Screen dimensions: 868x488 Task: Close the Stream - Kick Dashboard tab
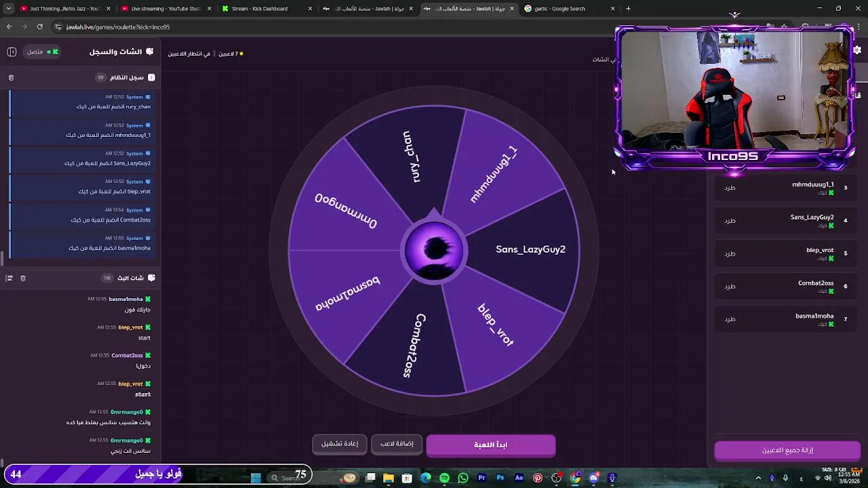pyautogui.click(x=310, y=9)
